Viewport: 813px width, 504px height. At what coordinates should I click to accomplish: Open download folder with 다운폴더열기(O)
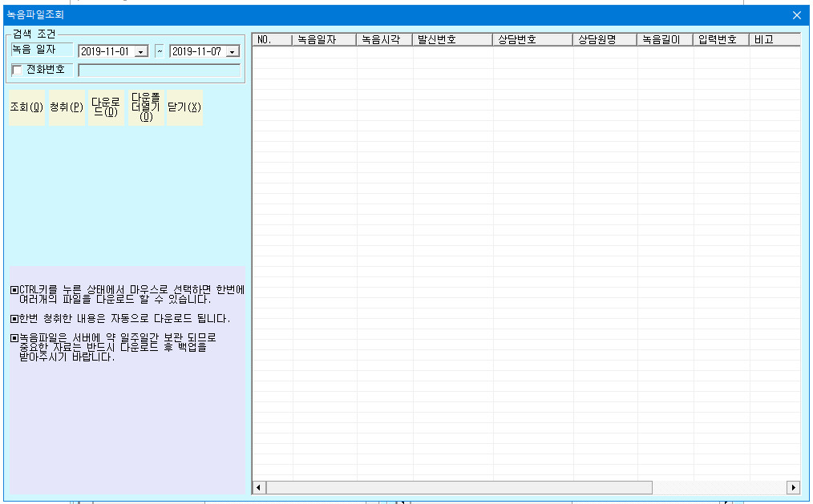coord(146,107)
